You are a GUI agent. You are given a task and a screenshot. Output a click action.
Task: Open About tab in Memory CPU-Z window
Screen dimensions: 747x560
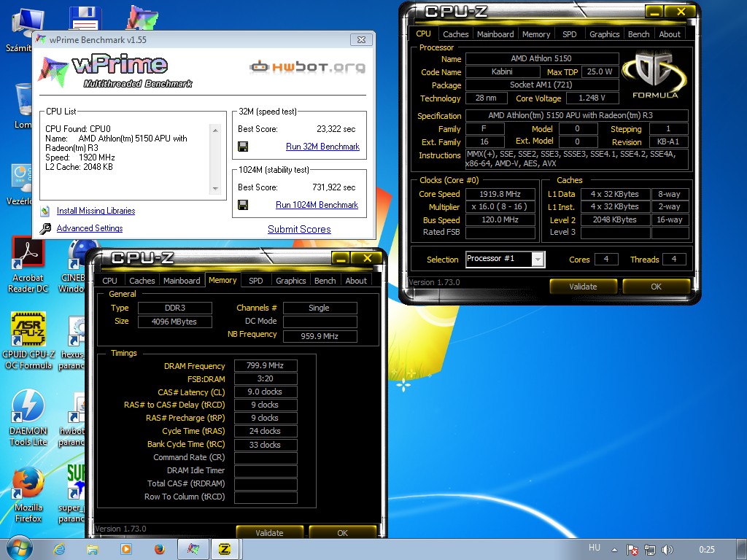click(x=356, y=281)
